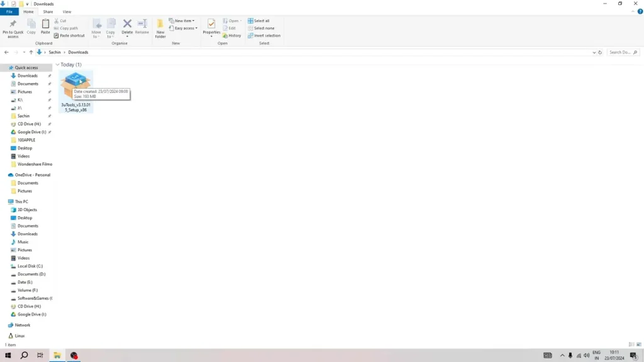644x362 pixels.
Task: Click Pin to Quick access icon
Action: coord(13,28)
